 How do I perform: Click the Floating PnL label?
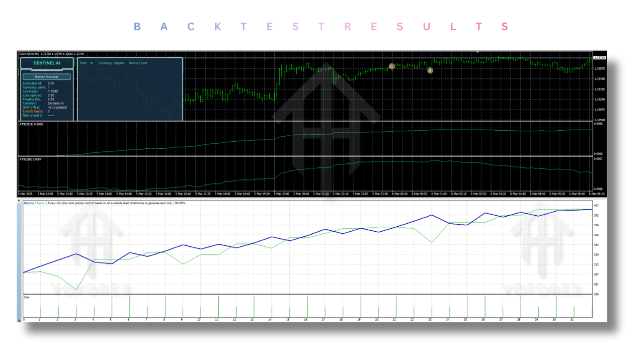(x=33, y=99)
